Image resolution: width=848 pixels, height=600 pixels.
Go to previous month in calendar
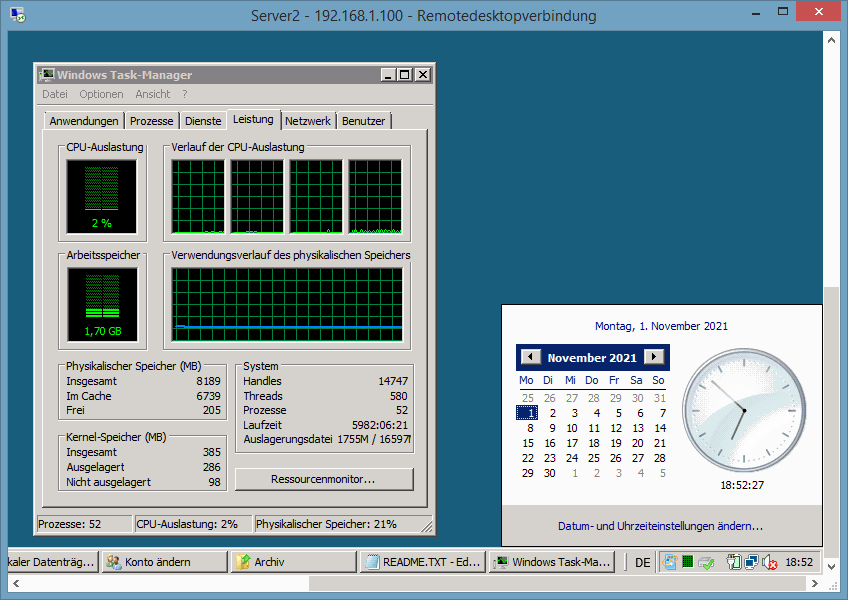[531, 357]
